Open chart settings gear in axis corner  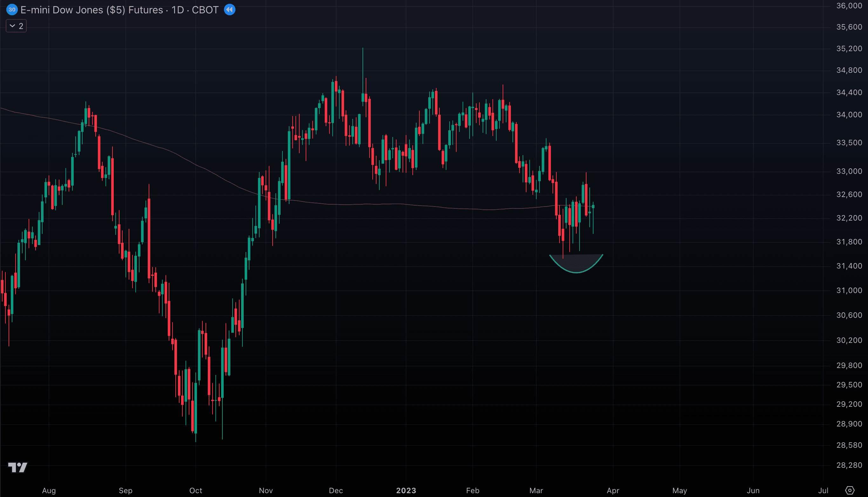850,491
